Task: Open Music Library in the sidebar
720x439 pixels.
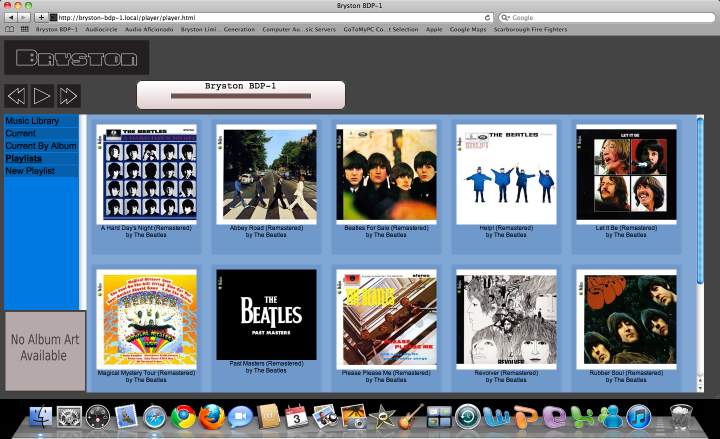Action: tap(32, 121)
